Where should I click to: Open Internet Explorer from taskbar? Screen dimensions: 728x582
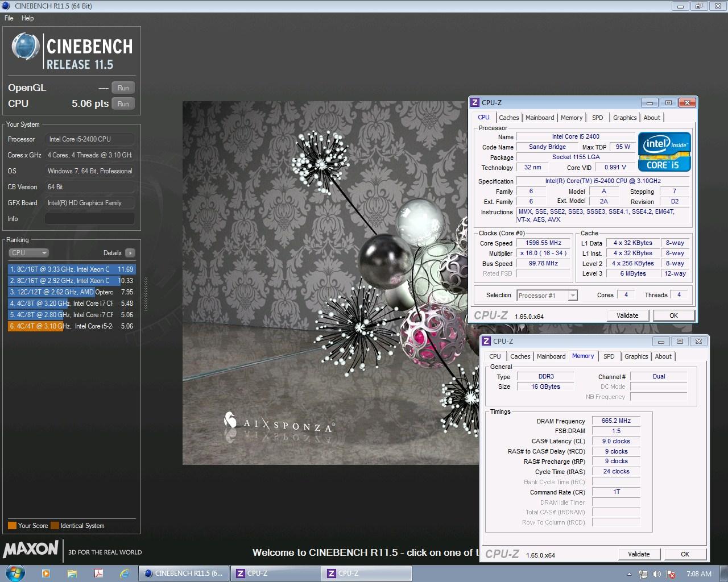tap(124, 573)
